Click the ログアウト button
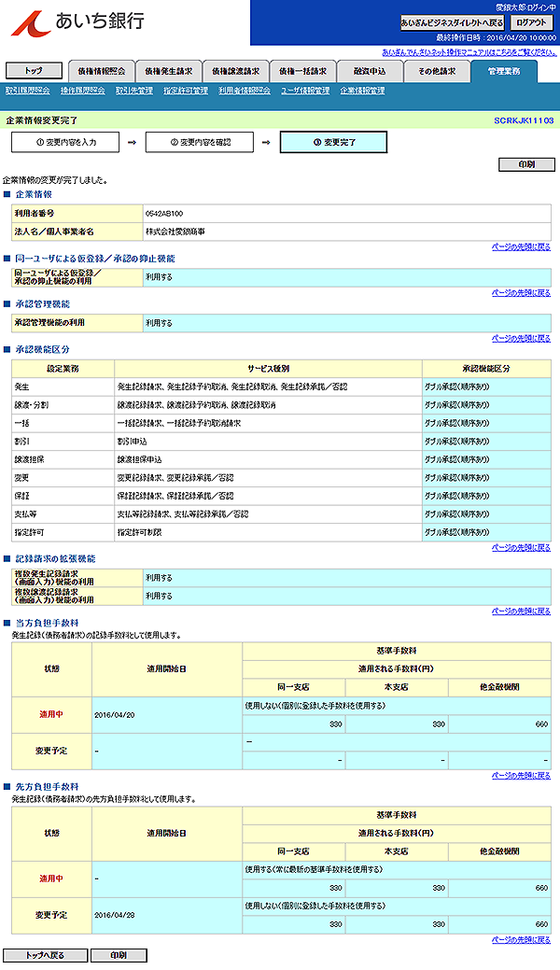Viewport: 560px width, 970px height. pyautogui.click(x=531, y=23)
